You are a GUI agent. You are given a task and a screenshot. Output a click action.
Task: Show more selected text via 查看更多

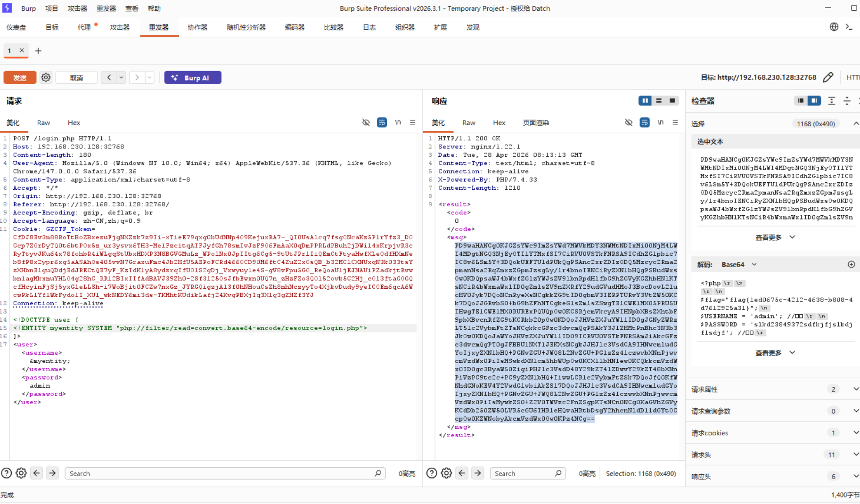pyautogui.click(x=775, y=237)
